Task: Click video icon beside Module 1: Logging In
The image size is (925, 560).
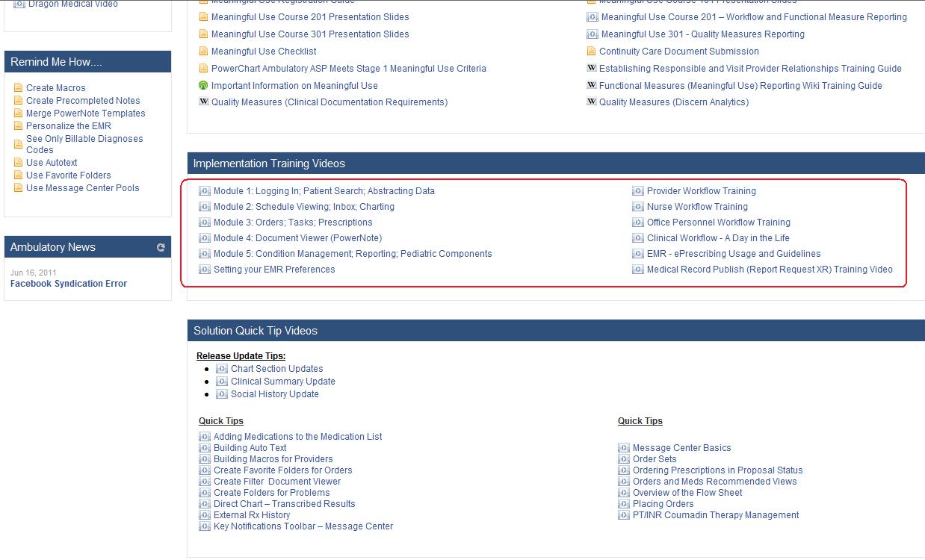Action: (205, 191)
